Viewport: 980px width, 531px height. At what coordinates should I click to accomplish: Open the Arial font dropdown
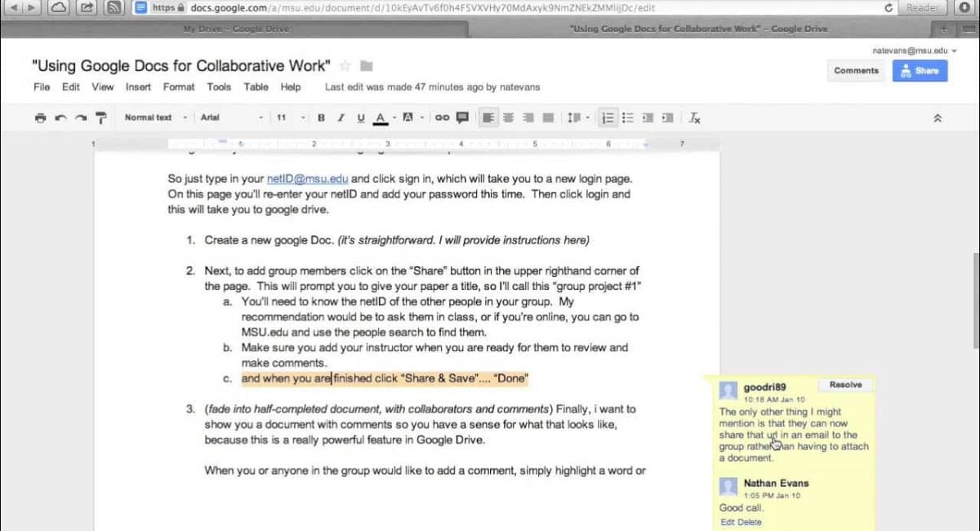click(x=232, y=118)
